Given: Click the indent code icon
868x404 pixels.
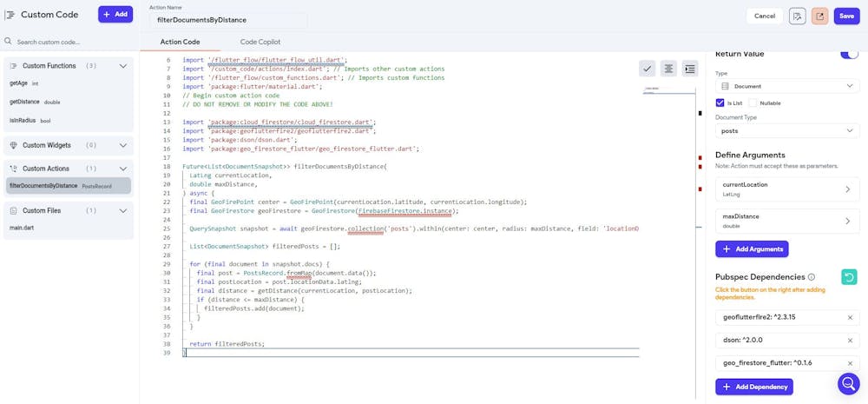Looking at the screenshot, I should click(x=690, y=69).
